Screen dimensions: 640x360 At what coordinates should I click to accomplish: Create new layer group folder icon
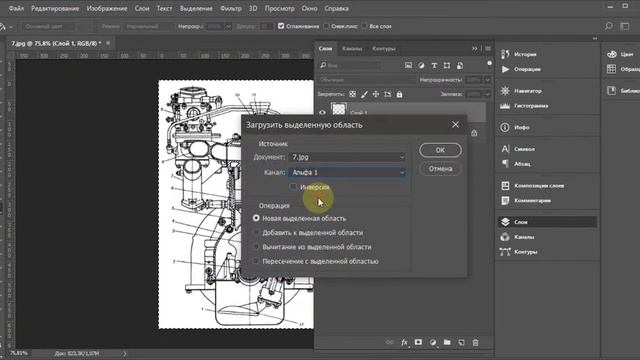point(447,342)
